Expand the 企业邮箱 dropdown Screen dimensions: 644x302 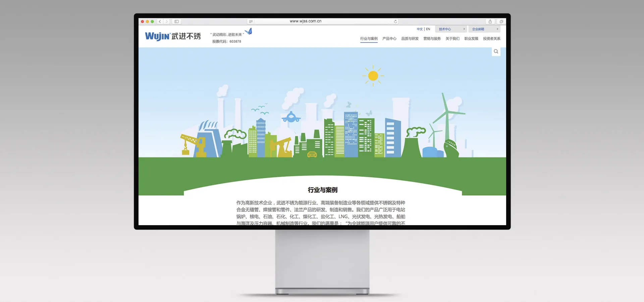click(484, 29)
